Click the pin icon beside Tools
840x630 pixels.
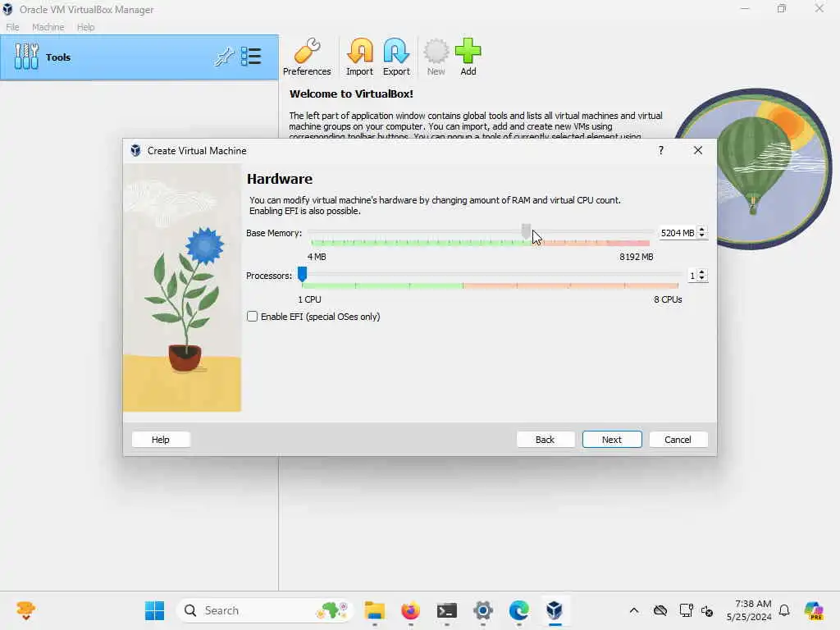tap(225, 57)
